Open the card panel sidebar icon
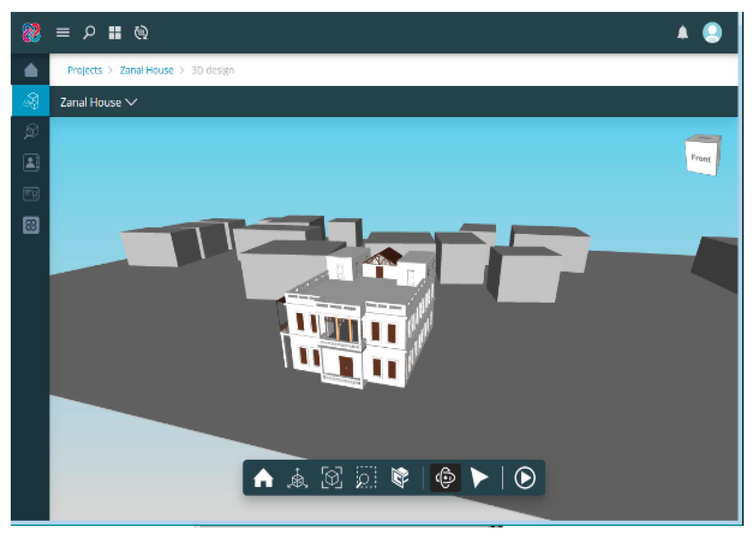The height and width of the screenshot is (537, 756). [x=31, y=194]
